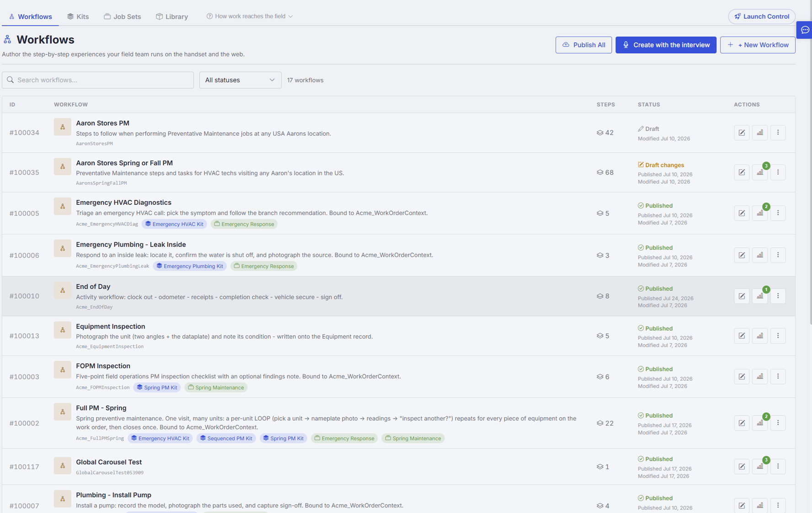Open more options for Emergency HVAC Diagnostics
This screenshot has width=812, height=513.
(778, 213)
